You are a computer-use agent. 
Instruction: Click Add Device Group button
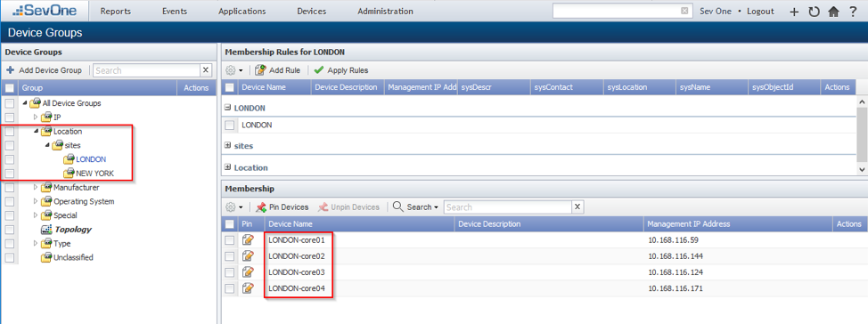pos(45,70)
